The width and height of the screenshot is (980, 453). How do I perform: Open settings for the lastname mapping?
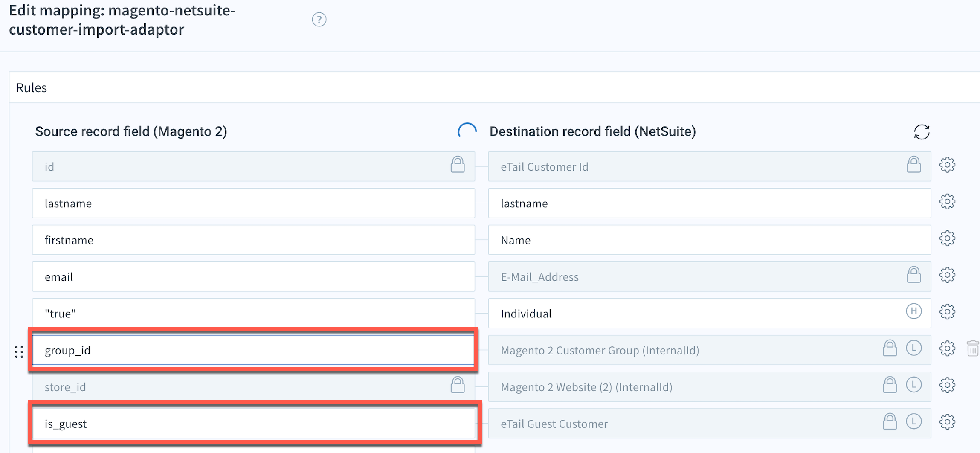(947, 201)
